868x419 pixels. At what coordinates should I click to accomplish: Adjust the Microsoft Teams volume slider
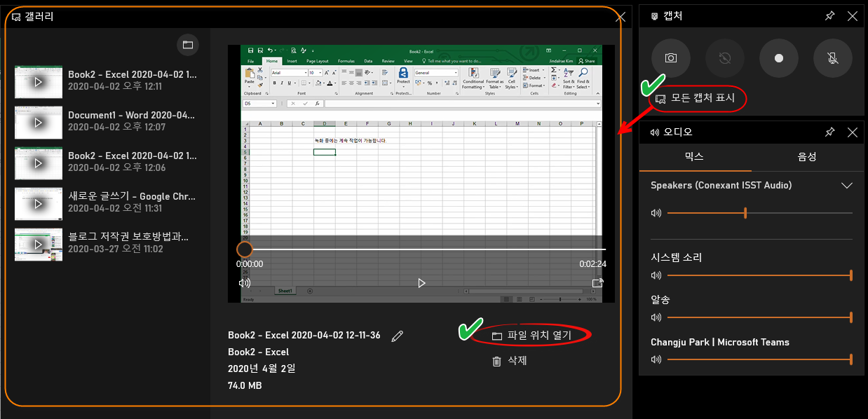click(760, 359)
